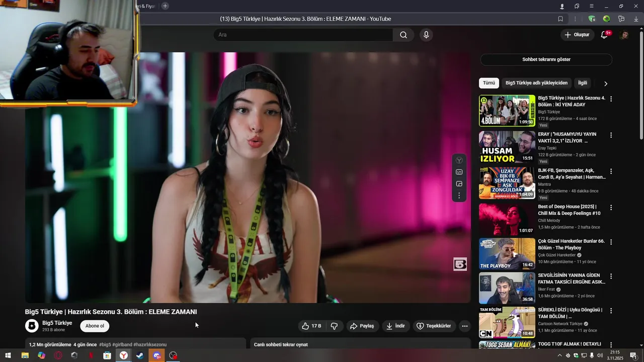Open the three-dot menu on video overlay panel

tap(459, 196)
